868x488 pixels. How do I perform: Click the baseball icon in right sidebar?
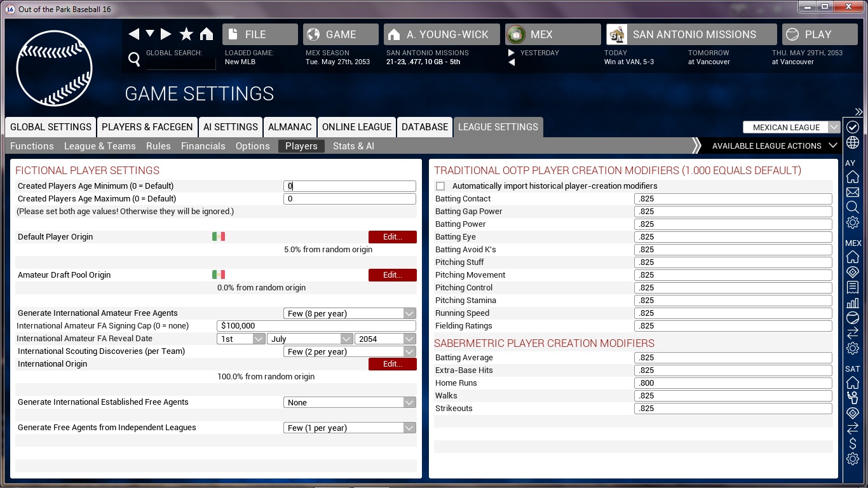(853, 318)
